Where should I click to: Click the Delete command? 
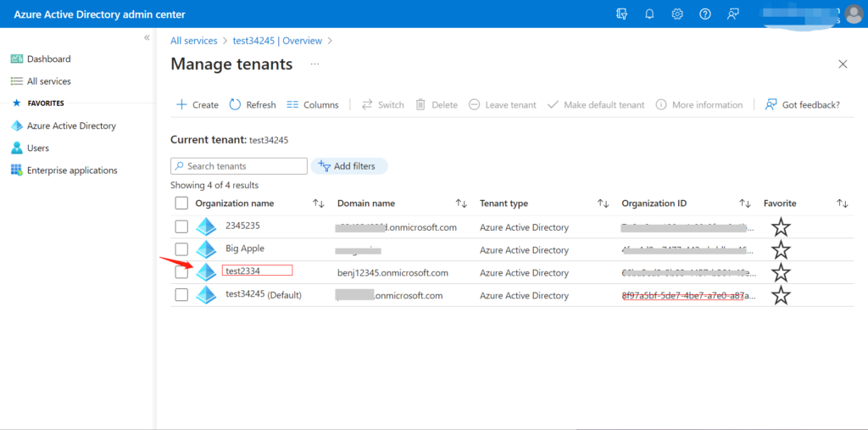pyautogui.click(x=437, y=104)
